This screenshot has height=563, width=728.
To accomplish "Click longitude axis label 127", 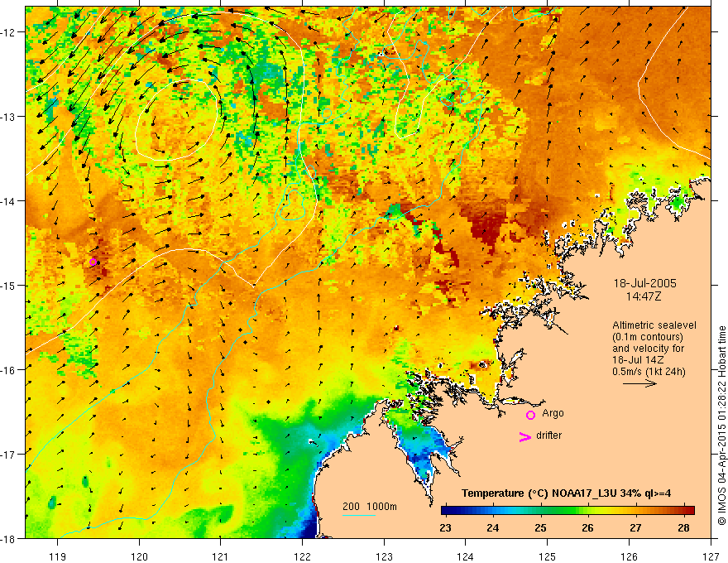I will [x=711, y=556].
